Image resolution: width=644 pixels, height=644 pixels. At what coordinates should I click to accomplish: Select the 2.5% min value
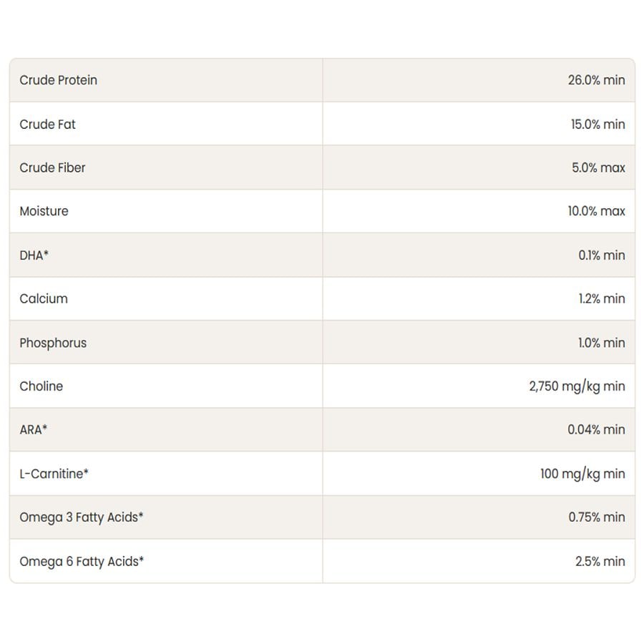[x=600, y=562]
